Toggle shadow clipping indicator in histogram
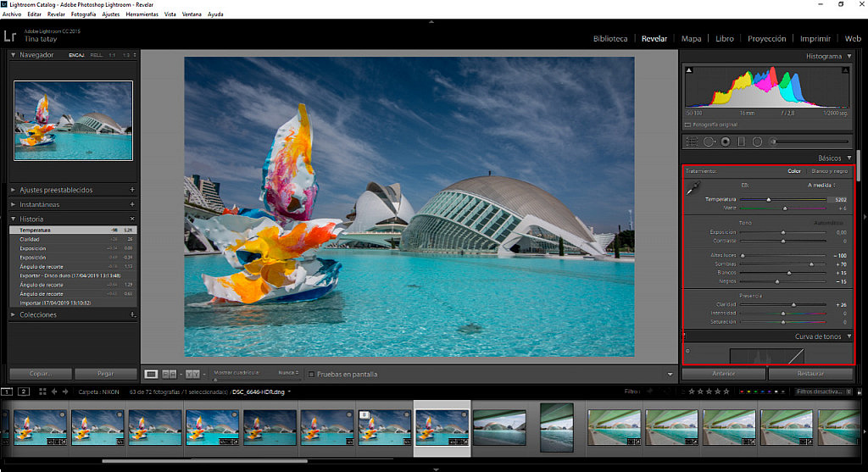The height and width of the screenshot is (472, 868). point(688,70)
